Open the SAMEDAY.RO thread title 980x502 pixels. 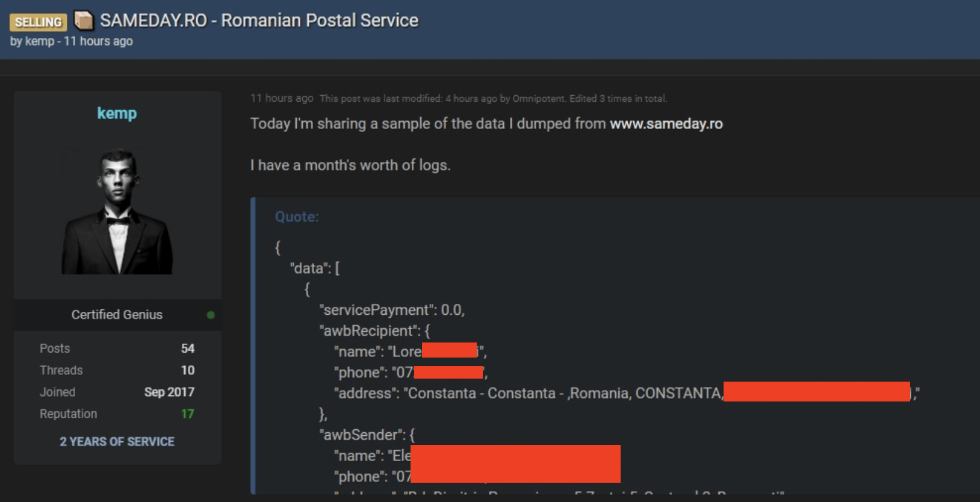[259, 20]
